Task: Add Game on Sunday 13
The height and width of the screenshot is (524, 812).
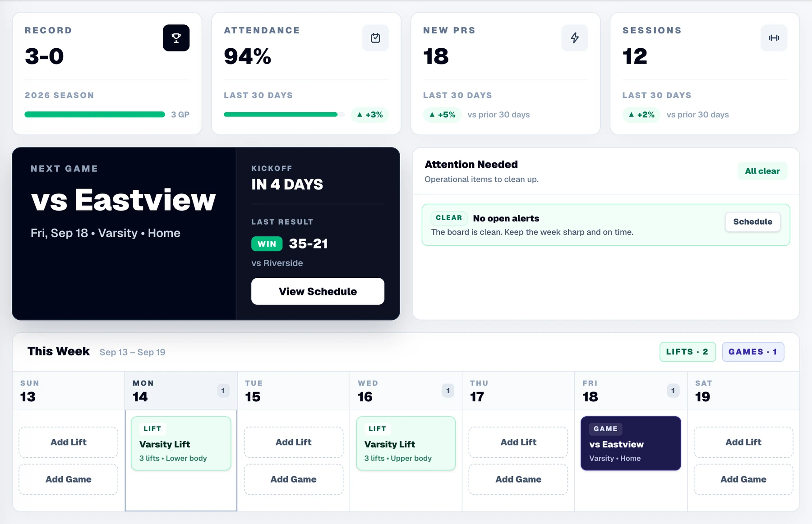Action: point(69,479)
